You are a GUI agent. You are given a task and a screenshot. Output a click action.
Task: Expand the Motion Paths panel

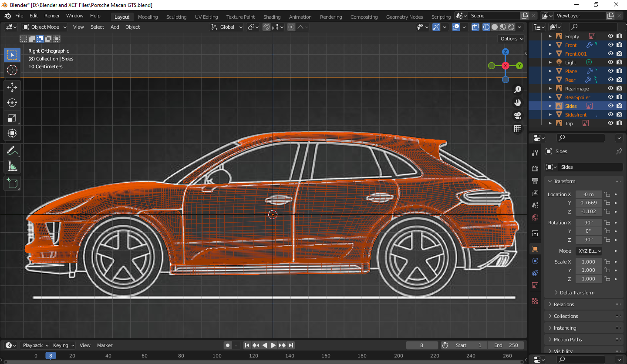point(584,340)
